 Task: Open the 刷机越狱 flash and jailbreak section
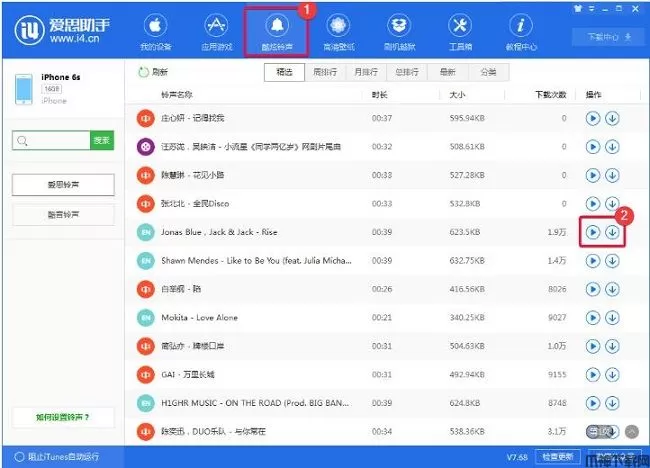[399, 30]
